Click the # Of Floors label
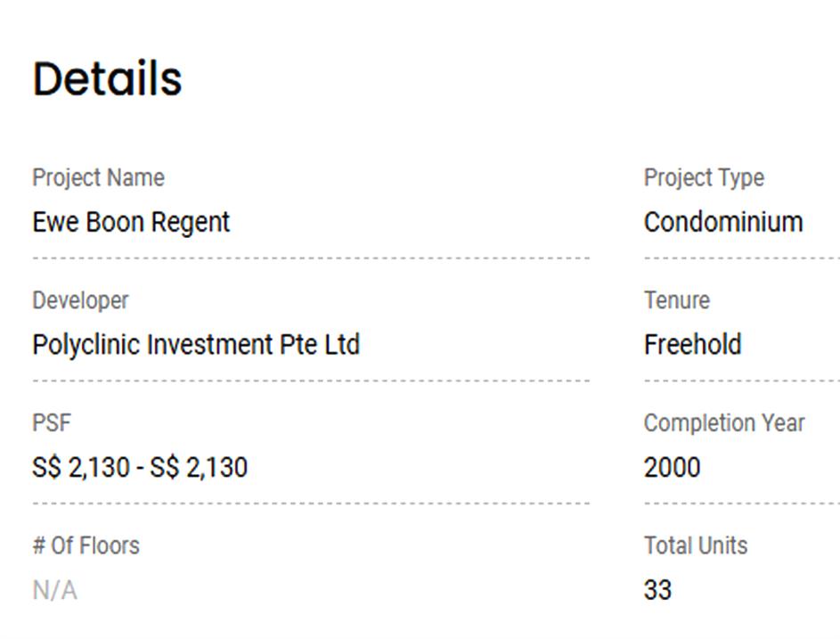Viewport: 840px width, 639px height. tap(86, 545)
